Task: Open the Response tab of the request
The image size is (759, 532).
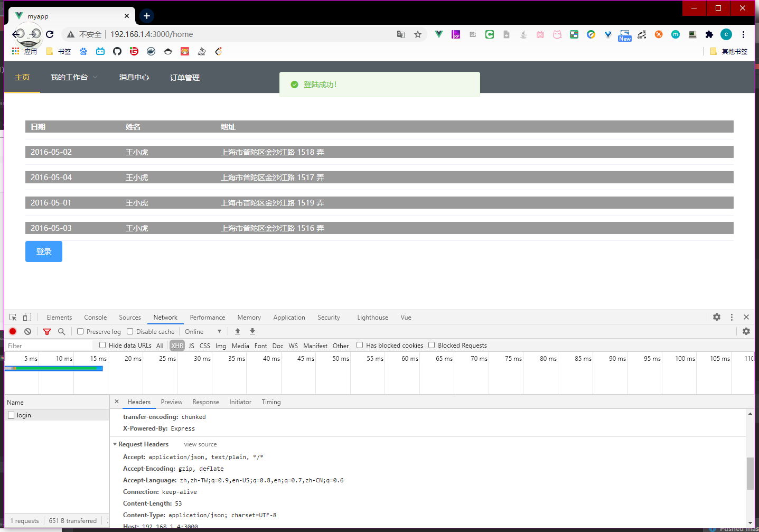Action: (205, 402)
